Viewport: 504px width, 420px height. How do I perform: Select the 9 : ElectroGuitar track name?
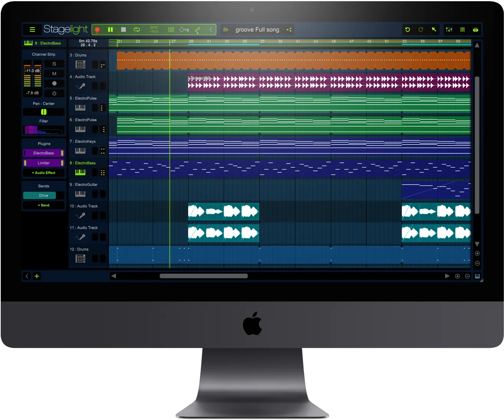(84, 184)
